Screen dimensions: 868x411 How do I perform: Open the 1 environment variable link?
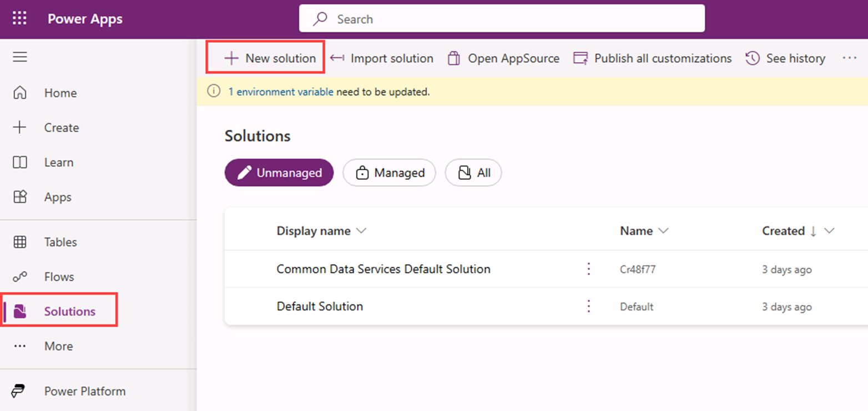click(x=281, y=92)
